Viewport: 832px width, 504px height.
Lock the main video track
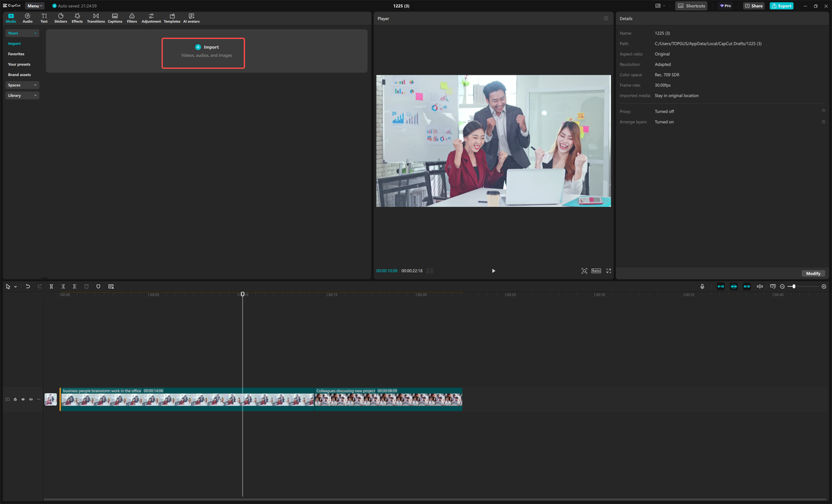[15, 399]
